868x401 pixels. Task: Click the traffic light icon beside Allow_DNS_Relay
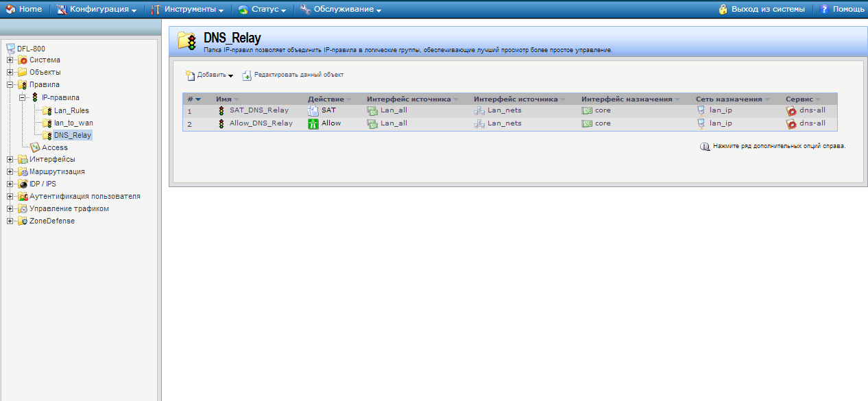221,124
